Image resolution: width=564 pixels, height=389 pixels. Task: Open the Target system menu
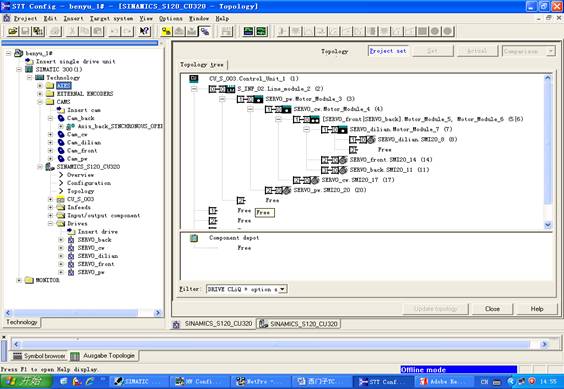pyautogui.click(x=111, y=18)
